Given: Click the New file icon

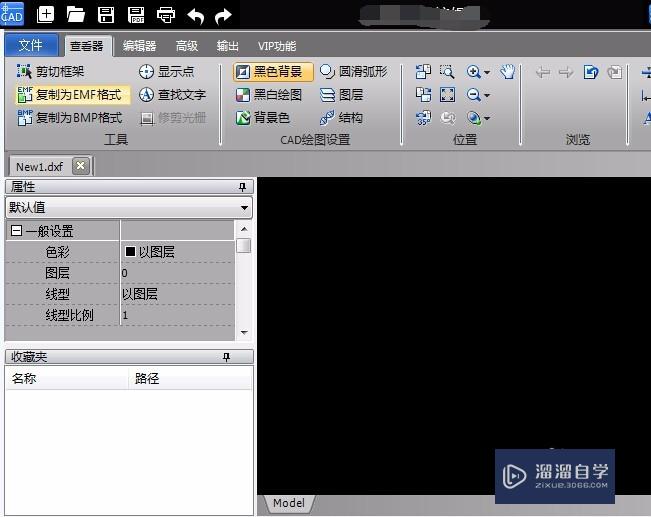Looking at the screenshot, I should pos(46,15).
